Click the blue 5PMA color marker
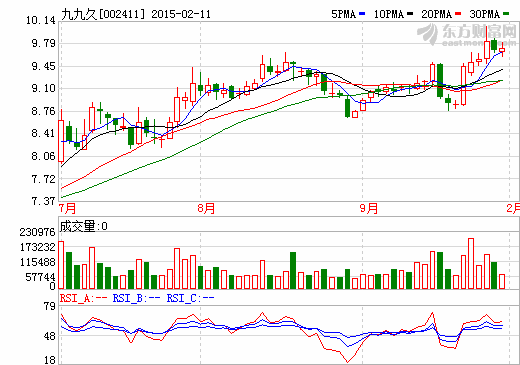This screenshot has width=520, height=365. [362, 14]
